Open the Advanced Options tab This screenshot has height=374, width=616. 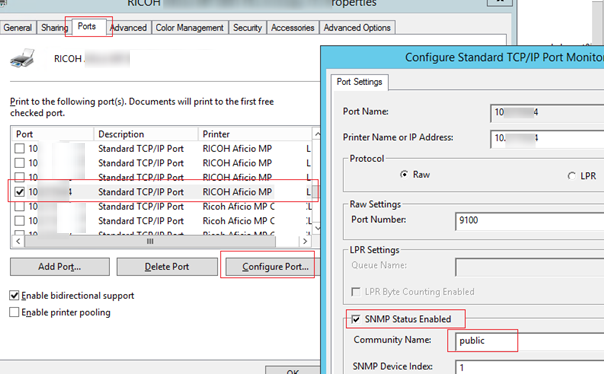point(357,28)
